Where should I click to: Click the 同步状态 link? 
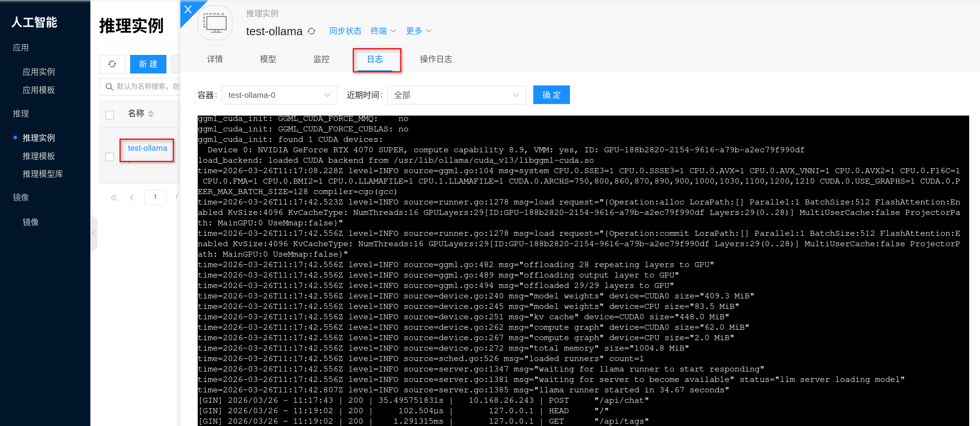[x=345, y=31]
